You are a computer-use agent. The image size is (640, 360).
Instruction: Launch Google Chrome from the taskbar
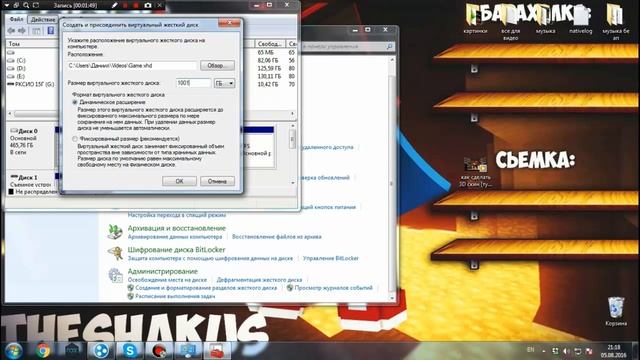pos(42,351)
